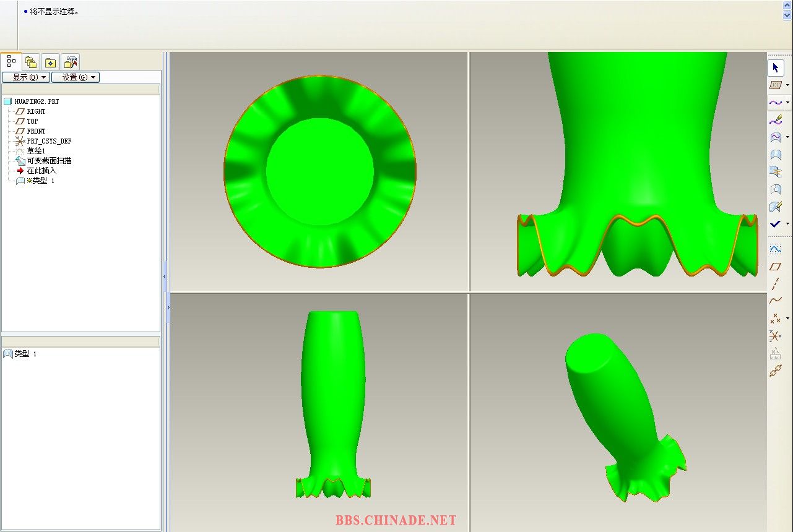Open the surface edit tool

[x=775, y=207]
